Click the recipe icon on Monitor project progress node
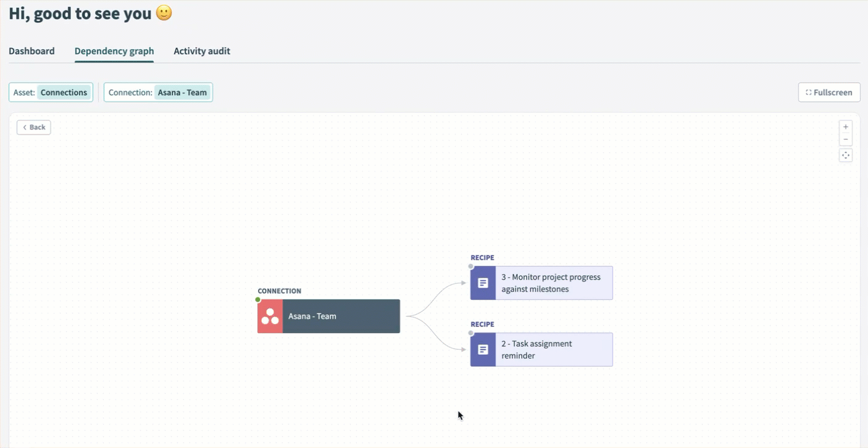 click(482, 283)
